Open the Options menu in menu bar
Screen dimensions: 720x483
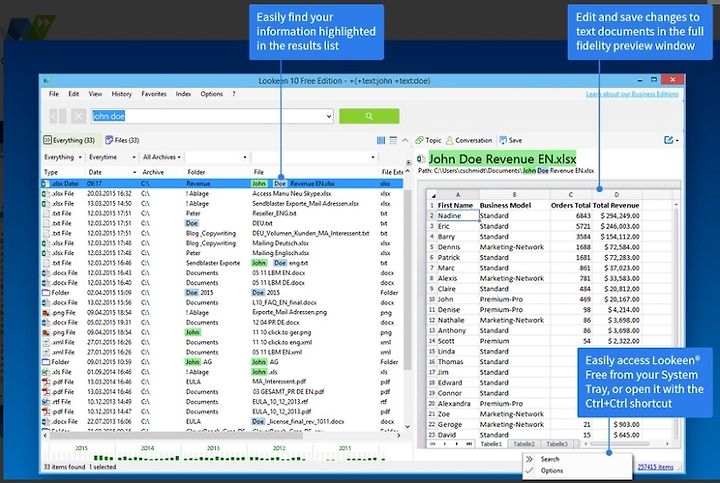coord(212,94)
